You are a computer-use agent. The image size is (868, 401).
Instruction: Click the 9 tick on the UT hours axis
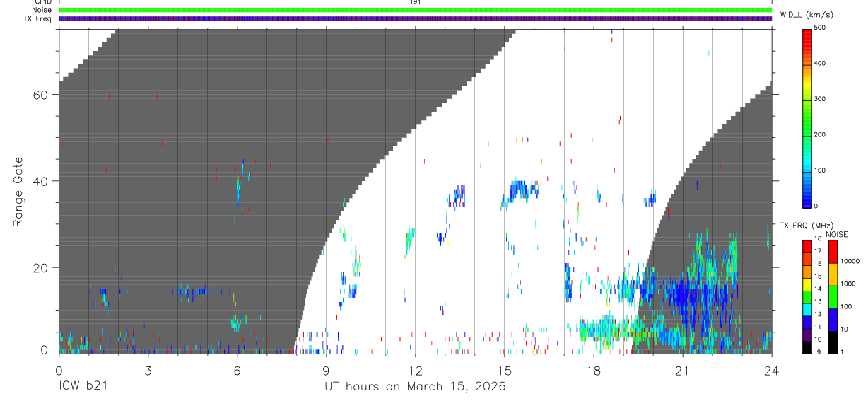click(x=327, y=370)
